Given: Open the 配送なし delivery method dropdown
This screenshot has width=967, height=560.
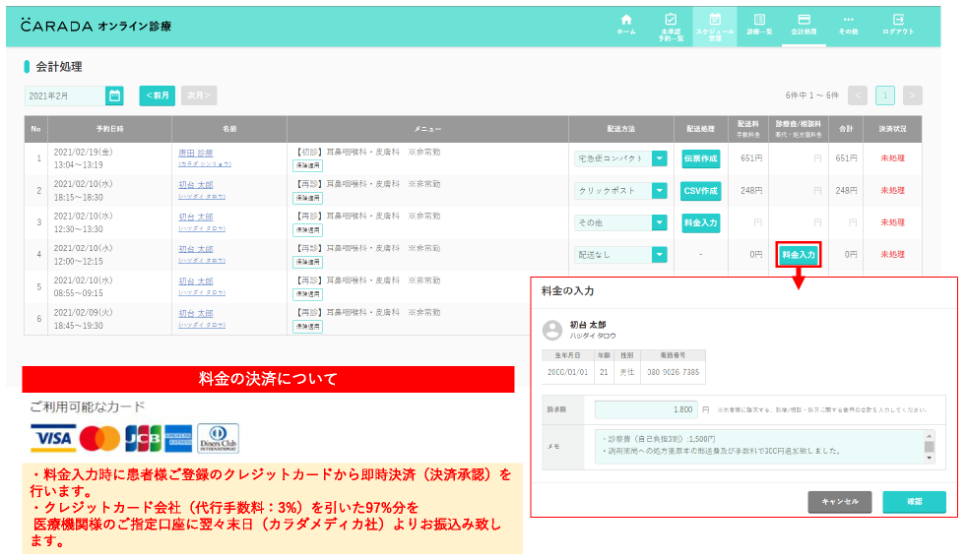Looking at the screenshot, I should [659, 255].
